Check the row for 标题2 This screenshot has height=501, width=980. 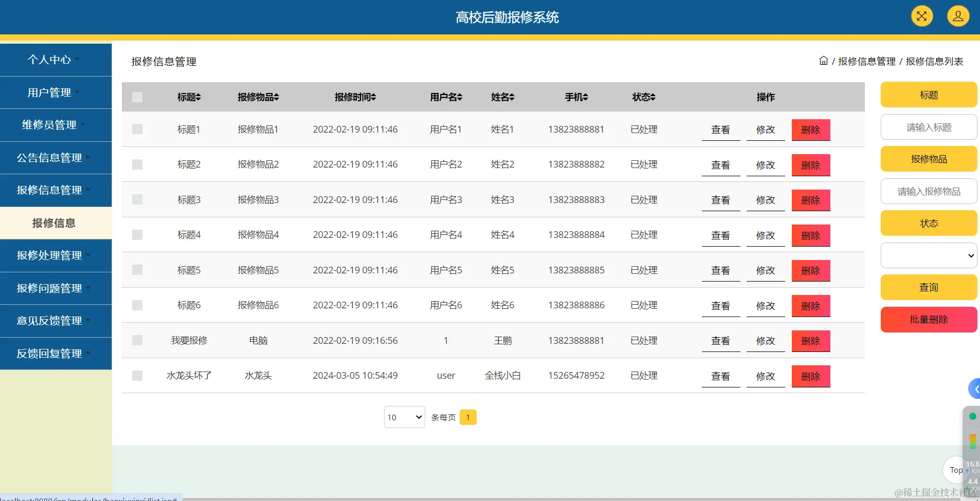click(x=137, y=164)
